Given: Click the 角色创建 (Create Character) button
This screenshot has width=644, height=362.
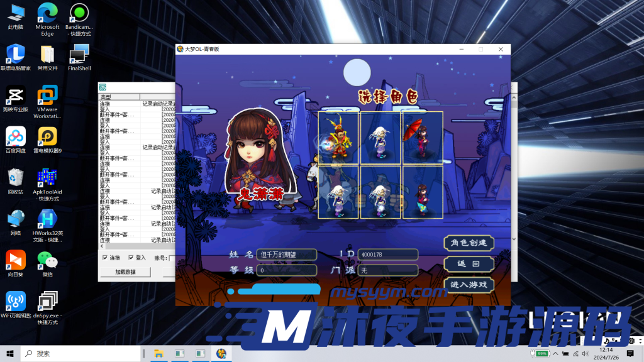Looking at the screenshot, I should [x=469, y=243].
